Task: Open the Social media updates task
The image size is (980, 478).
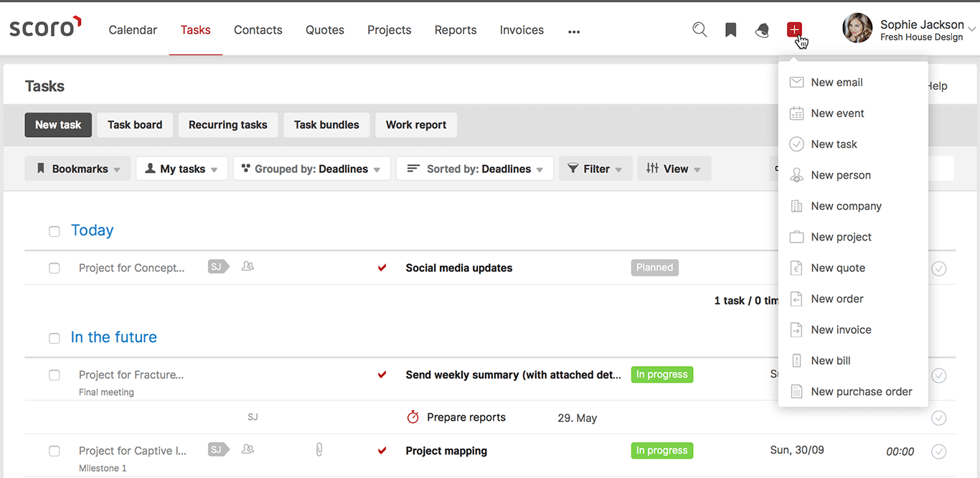Action: point(459,268)
